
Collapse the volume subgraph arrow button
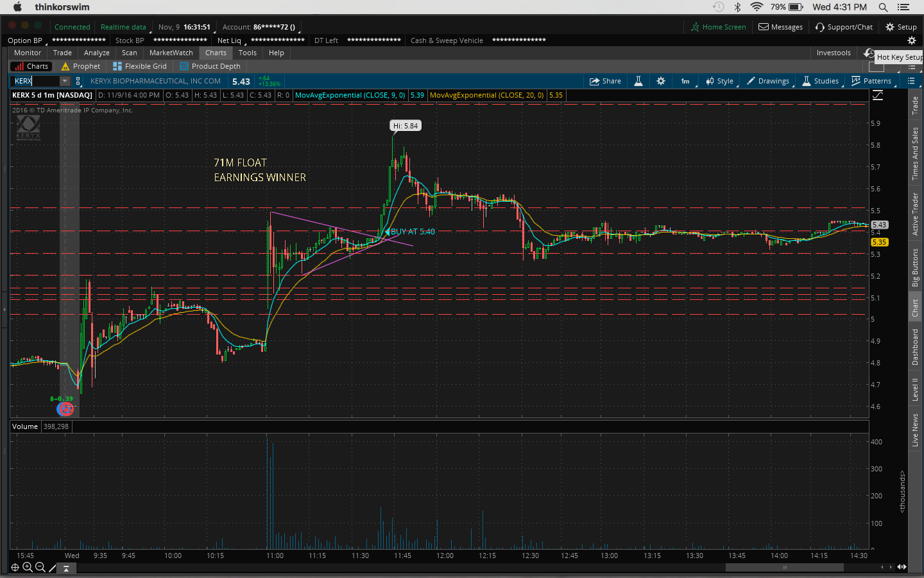click(x=66, y=568)
